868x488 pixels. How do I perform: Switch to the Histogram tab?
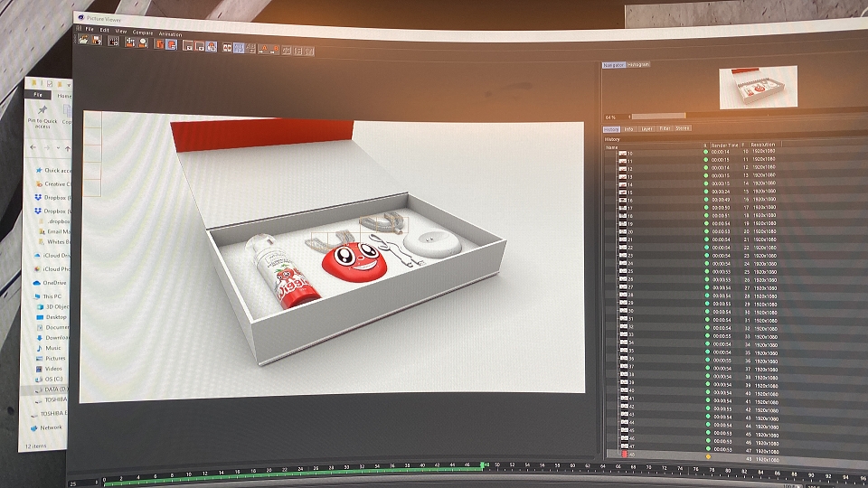point(638,65)
